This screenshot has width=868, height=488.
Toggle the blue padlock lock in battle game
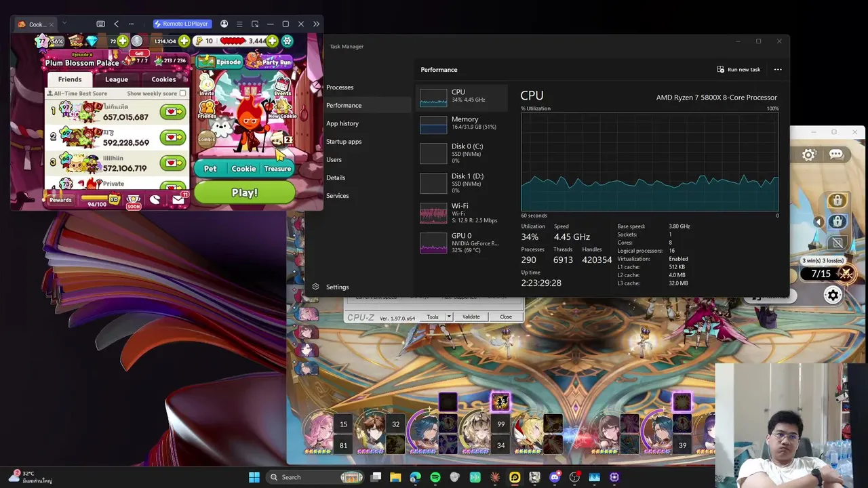pyautogui.click(x=837, y=222)
